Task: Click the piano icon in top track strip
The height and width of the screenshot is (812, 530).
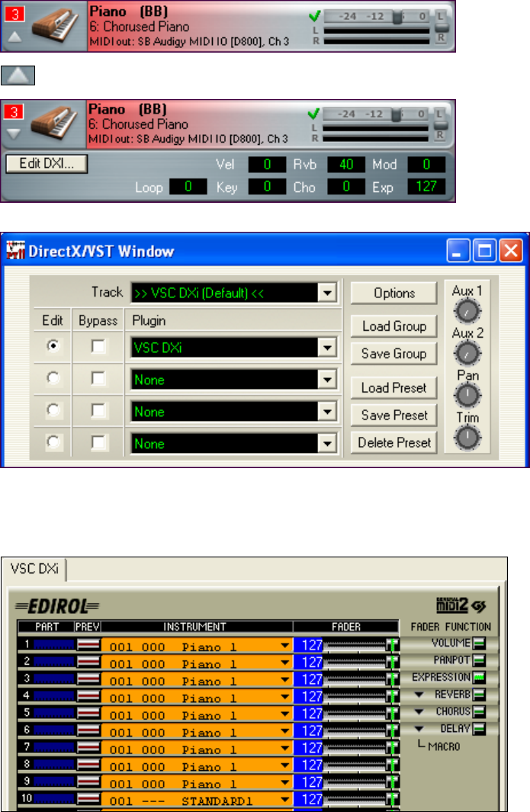Action: click(x=54, y=25)
